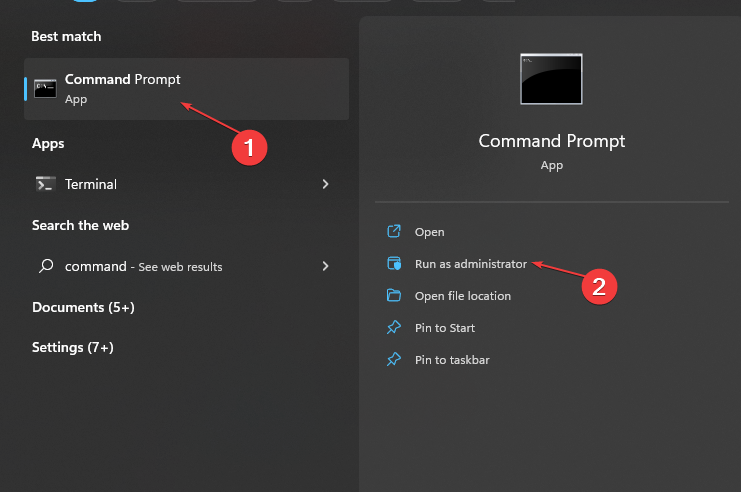The image size is (741, 492).
Task: Open "command - See web results" entry
Action: click(x=143, y=266)
